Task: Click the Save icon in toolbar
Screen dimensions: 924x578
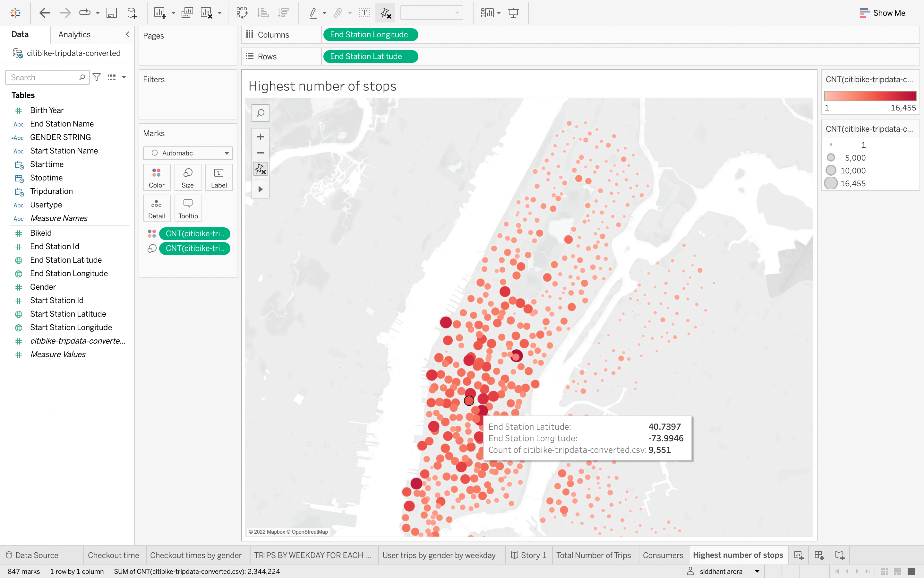Action: [111, 13]
